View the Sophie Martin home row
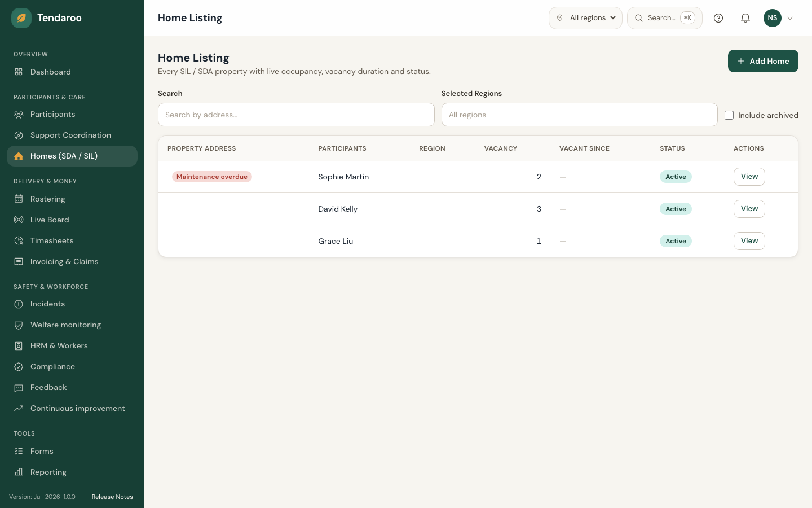This screenshot has width=812, height=508. 749,177
